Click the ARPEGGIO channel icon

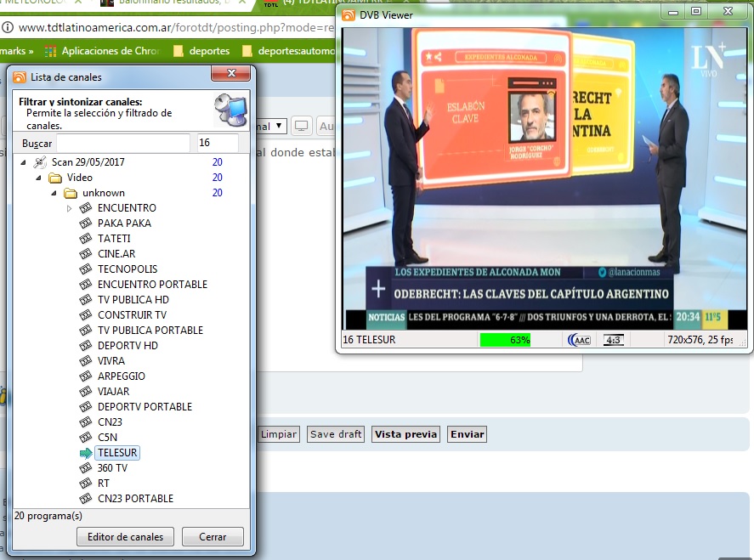tap(86, 376)
